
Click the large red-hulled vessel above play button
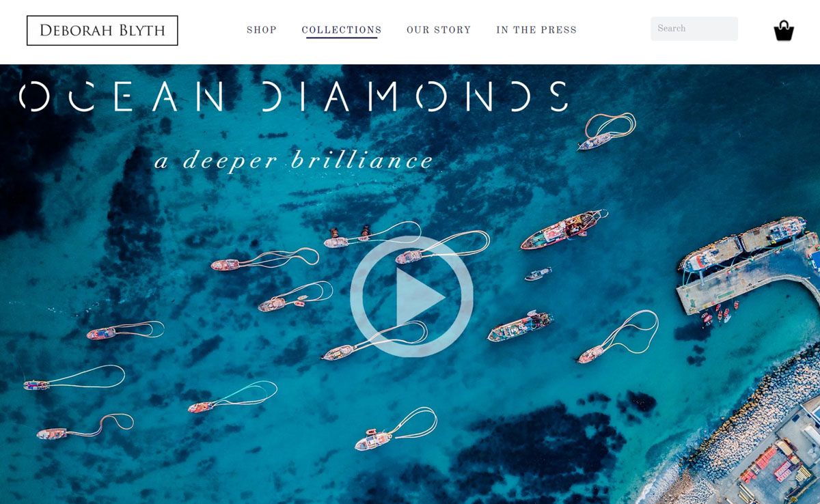563,229
